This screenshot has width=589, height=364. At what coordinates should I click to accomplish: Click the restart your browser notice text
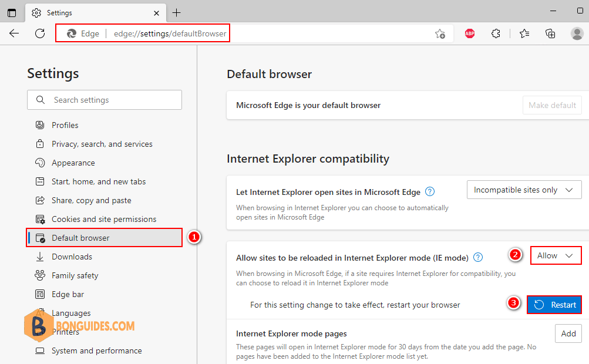tap(355, 305)
